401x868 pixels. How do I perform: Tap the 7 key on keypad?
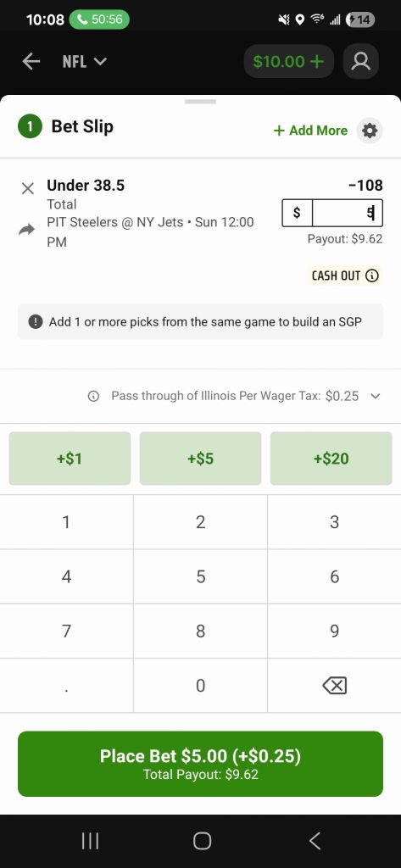tap(66, 631)
